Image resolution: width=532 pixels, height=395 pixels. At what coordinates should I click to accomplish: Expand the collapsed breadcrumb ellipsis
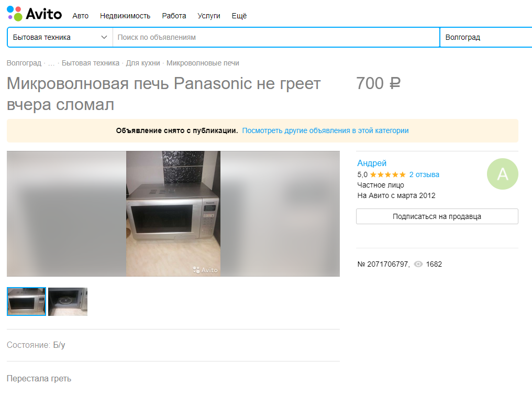pos(51,63)
